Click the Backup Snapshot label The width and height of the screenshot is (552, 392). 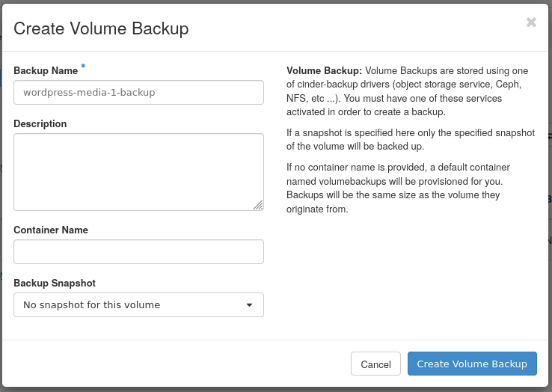[55, 283]
